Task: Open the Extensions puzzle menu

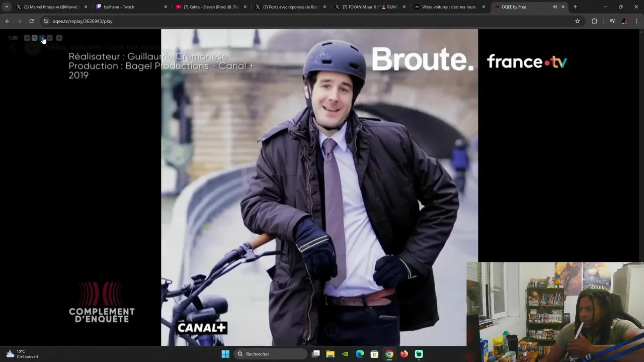Action: pyautogui.click(x=594, y=21)
